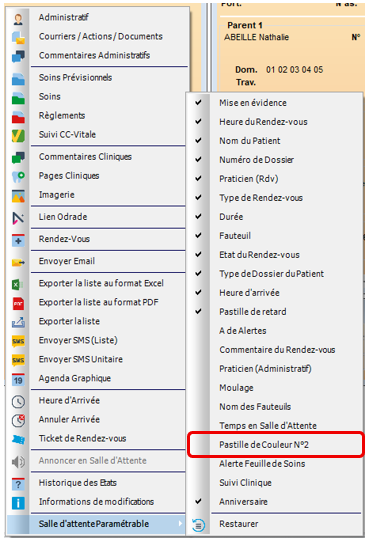Click the Heure d'Arrivée clock icon

(x=18, y=402)
